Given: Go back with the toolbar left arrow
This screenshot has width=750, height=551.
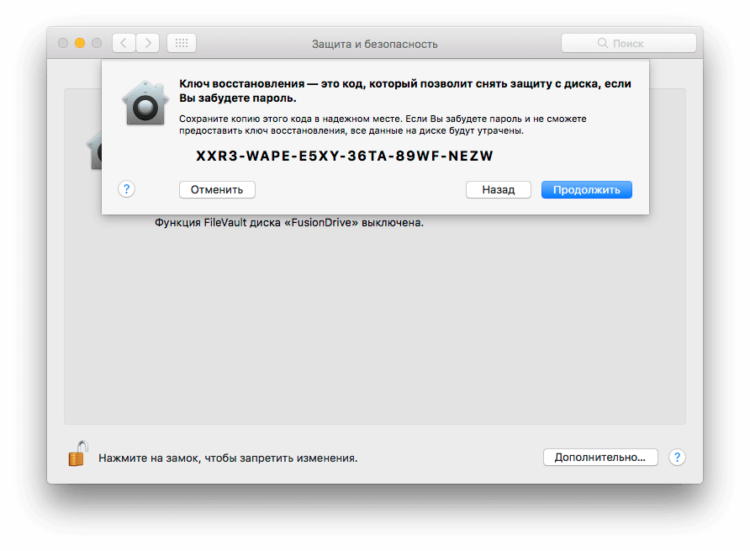Looking at the screenshot, I should pyautogui.click(x=124, y=43).
